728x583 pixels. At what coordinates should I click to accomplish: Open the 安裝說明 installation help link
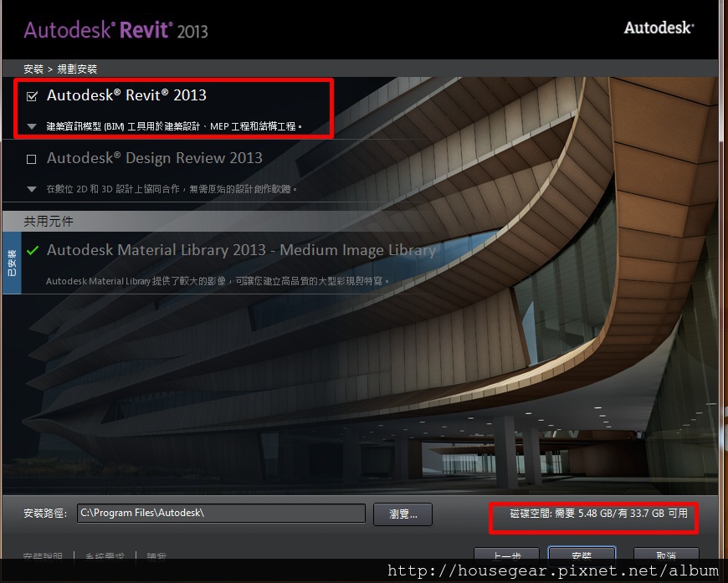[x=43, y=555]
